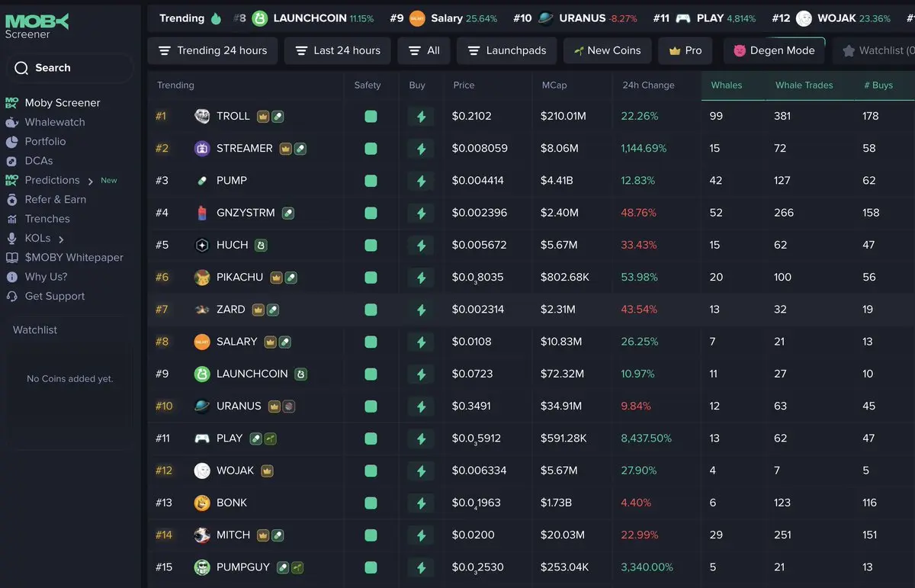Image resolution: width=915 pixels, height=588 pixels.
Task: Click the SALARY orange coin icon
Action: click(202, 342)
